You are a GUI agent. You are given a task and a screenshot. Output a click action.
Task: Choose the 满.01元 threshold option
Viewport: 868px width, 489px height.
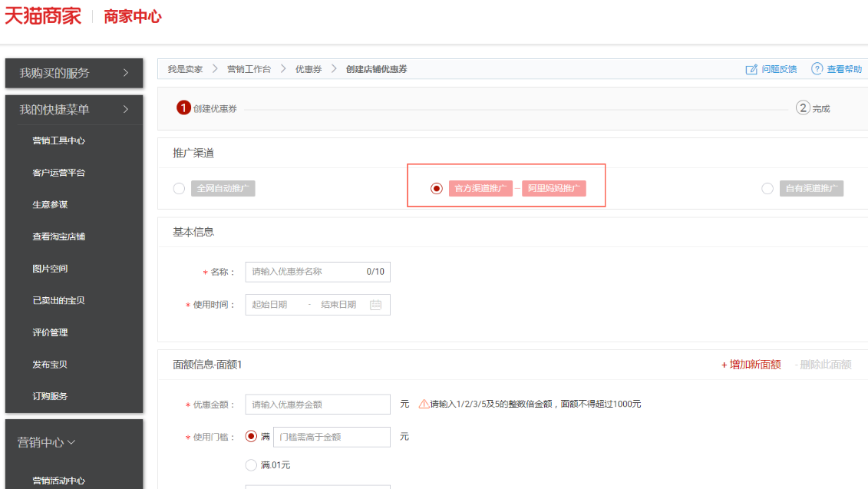pos(251,464)
